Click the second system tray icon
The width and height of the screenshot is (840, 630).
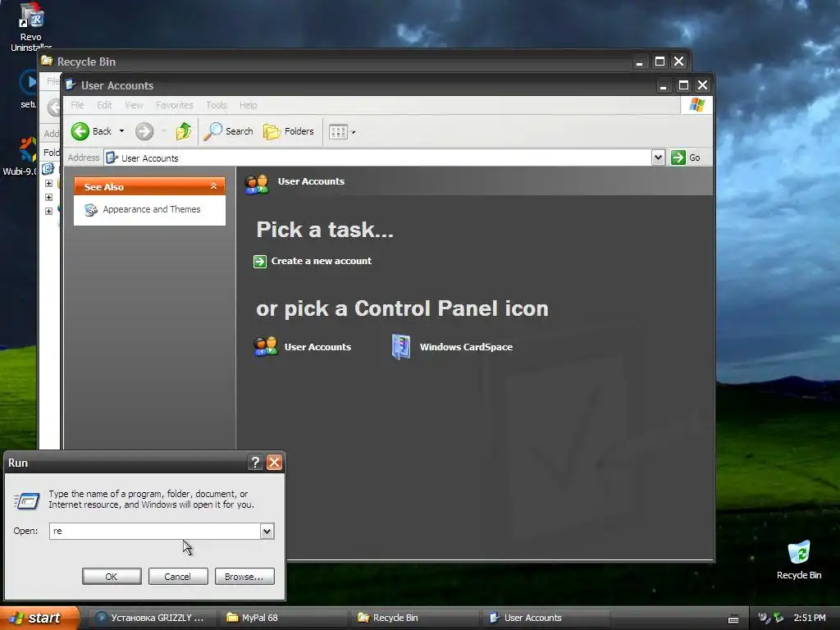click(778, 618)
